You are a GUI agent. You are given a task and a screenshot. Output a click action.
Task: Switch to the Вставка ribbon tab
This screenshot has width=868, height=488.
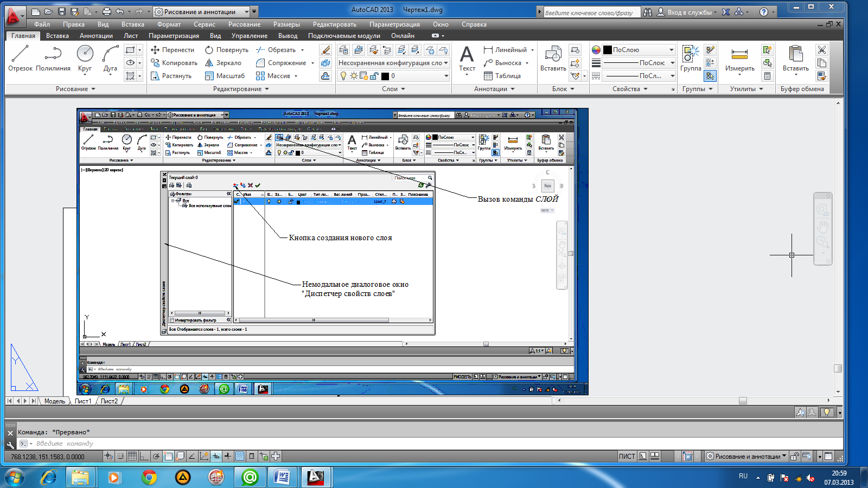point(58,36)
